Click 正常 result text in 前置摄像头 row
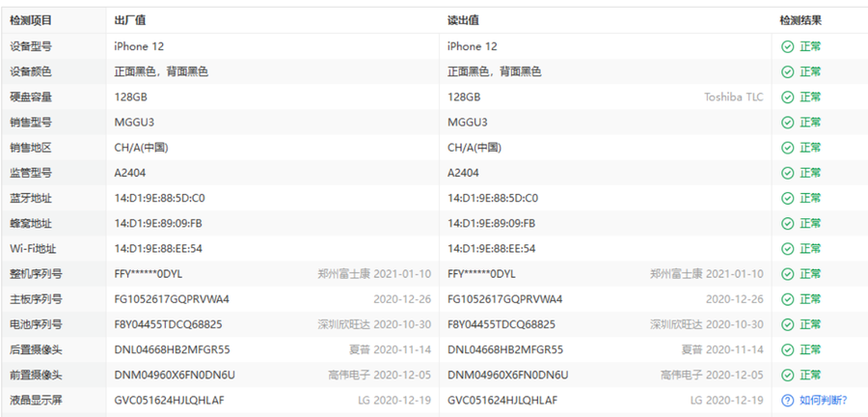Image resolution: width=868 pixels, height=417 pixels. [x=810, y=375]
